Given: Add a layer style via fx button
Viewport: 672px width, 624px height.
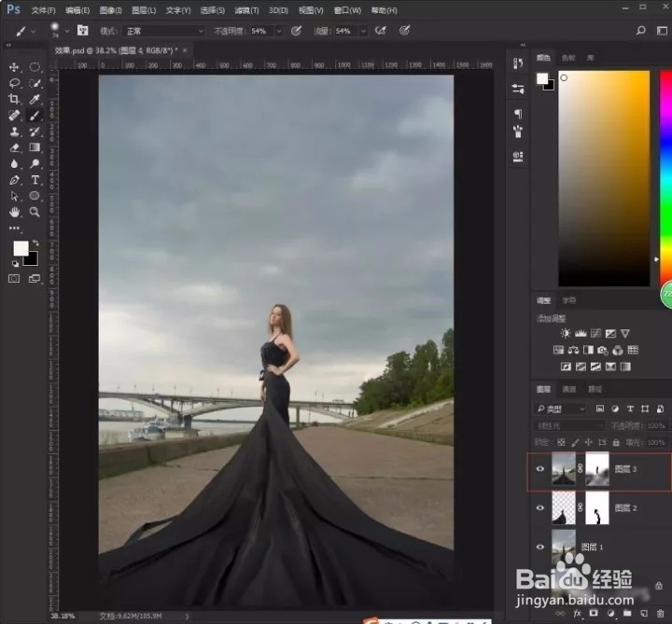Looking at the screenshot, I should point(578,614).
